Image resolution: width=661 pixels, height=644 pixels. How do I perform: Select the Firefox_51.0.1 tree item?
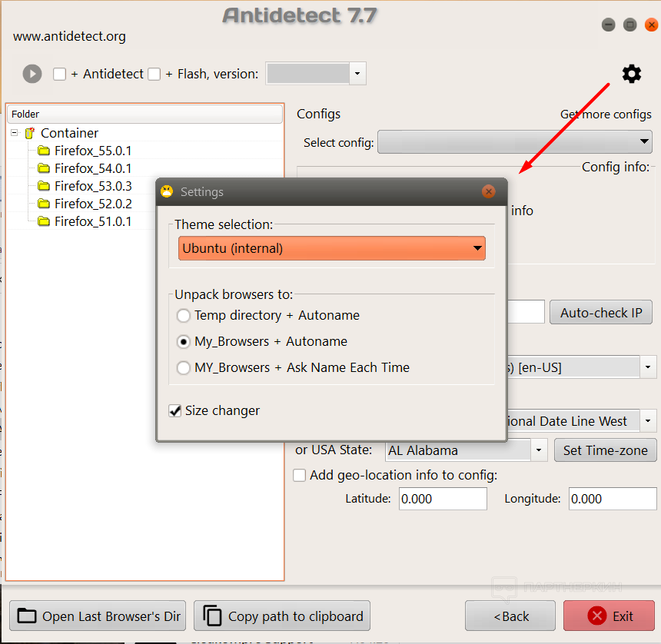93,221
